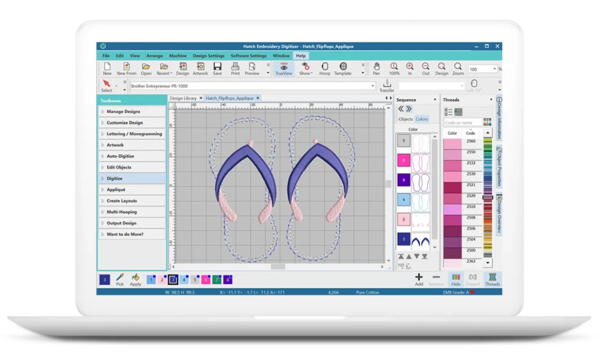The height and width of the screenshot is (364, 603).
Task: Open the Threads spool icon
Action: 493,280
